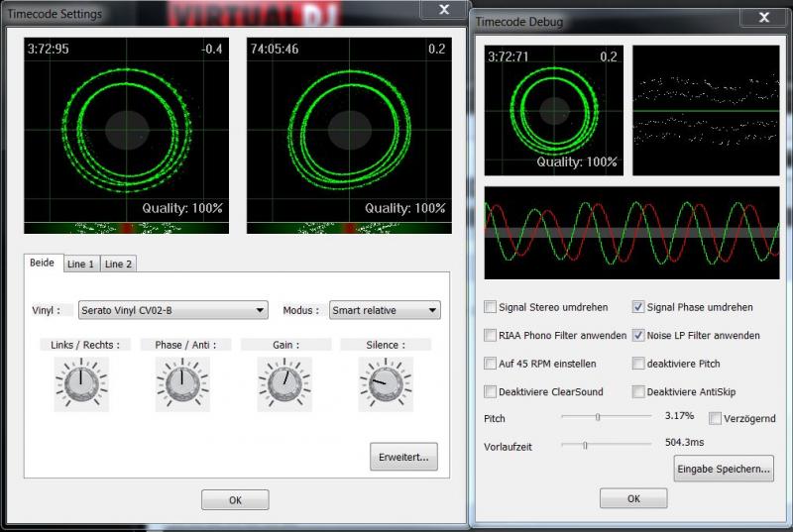
Task: Click the Gain knob
Action: [x=284, y=383]
